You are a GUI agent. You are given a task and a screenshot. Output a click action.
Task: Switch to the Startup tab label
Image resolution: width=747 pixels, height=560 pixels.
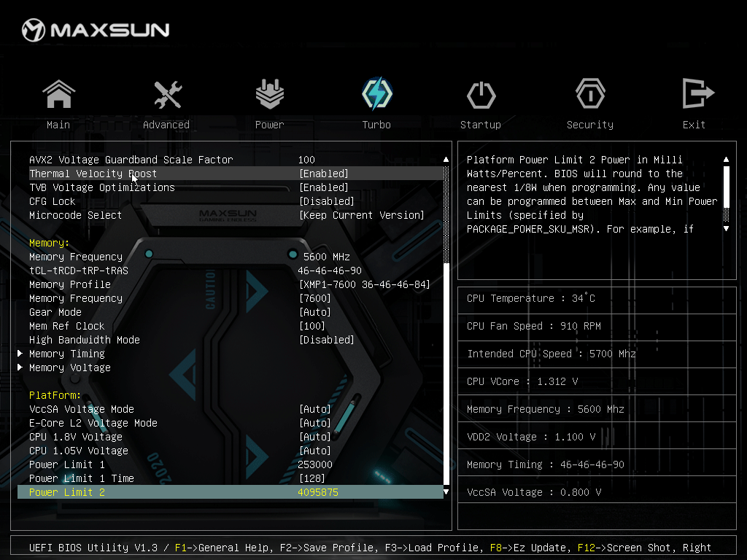(x=480, y=125)
